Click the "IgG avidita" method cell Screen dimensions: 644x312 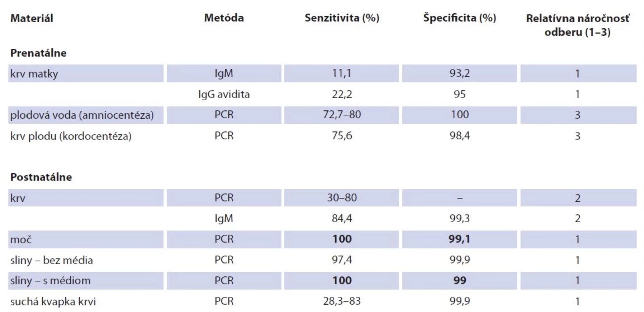(224, 94)
